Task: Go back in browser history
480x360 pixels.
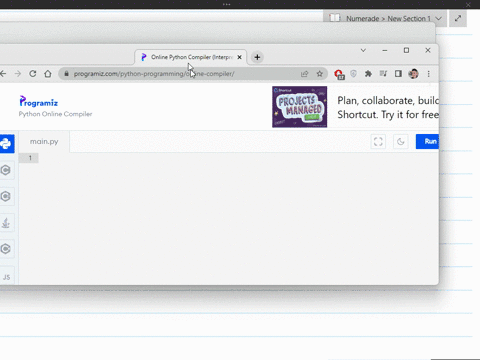Action: tap(3, 74)
